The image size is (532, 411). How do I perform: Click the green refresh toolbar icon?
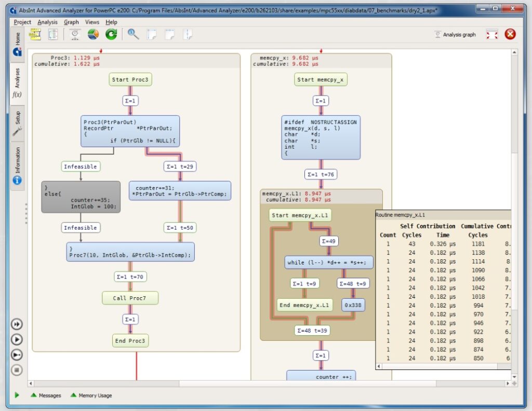(x=111, y=34)
